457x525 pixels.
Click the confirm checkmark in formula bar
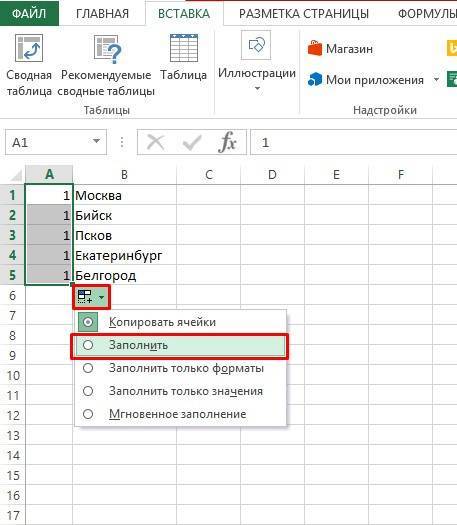[192, 143]
